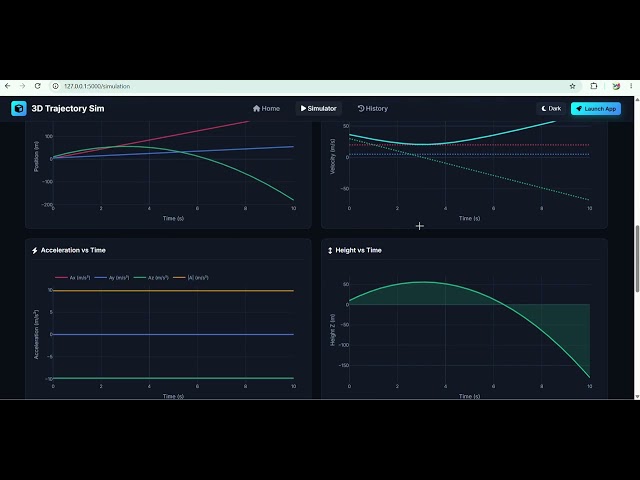This screenshot has width=640, height=480.
Task: Click the up-down arrow height icon
Action: [330, 251]
